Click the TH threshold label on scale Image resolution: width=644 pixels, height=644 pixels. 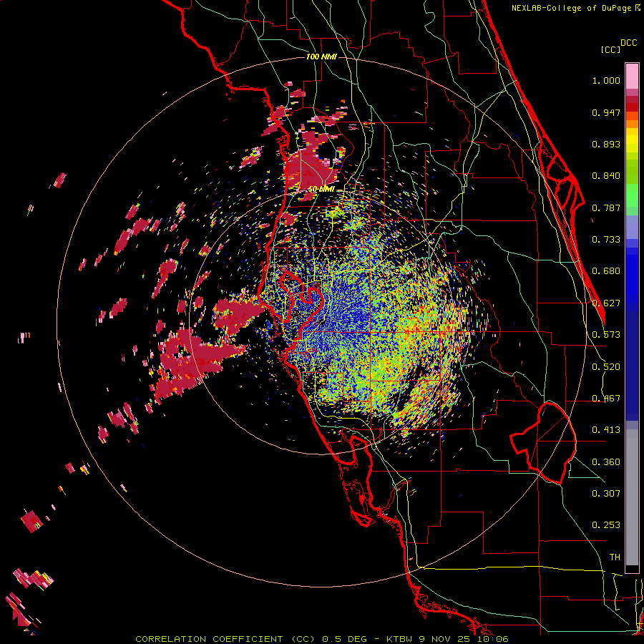(615, 557)
